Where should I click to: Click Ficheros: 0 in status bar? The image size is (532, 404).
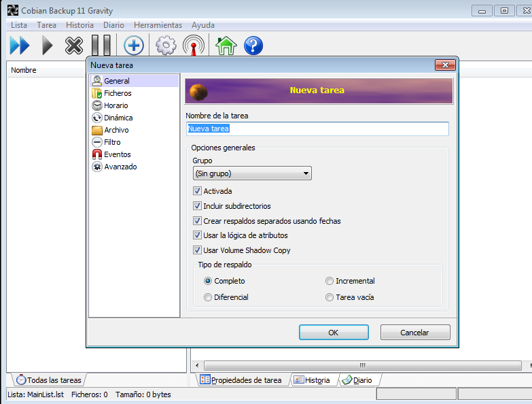click(x=89, y=394)
